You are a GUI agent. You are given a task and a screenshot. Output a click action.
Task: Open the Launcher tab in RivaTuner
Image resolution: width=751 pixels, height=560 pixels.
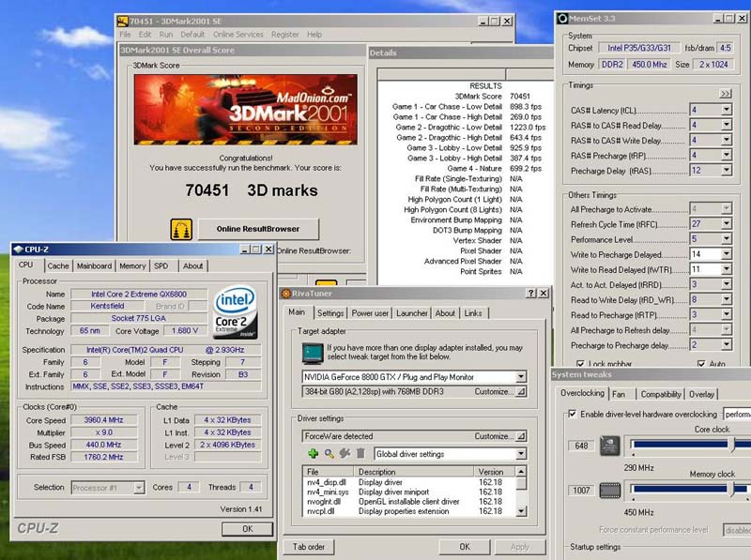click(x=412, y=313)
